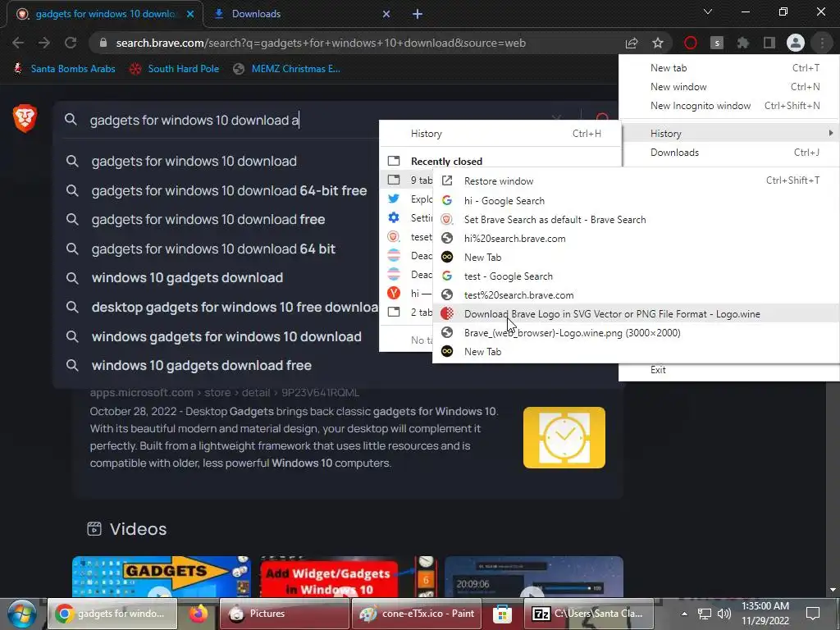This screenshot has width=840, height=630.
Task: Click the red circle extension icon
Action: click(x=691, y=43)
